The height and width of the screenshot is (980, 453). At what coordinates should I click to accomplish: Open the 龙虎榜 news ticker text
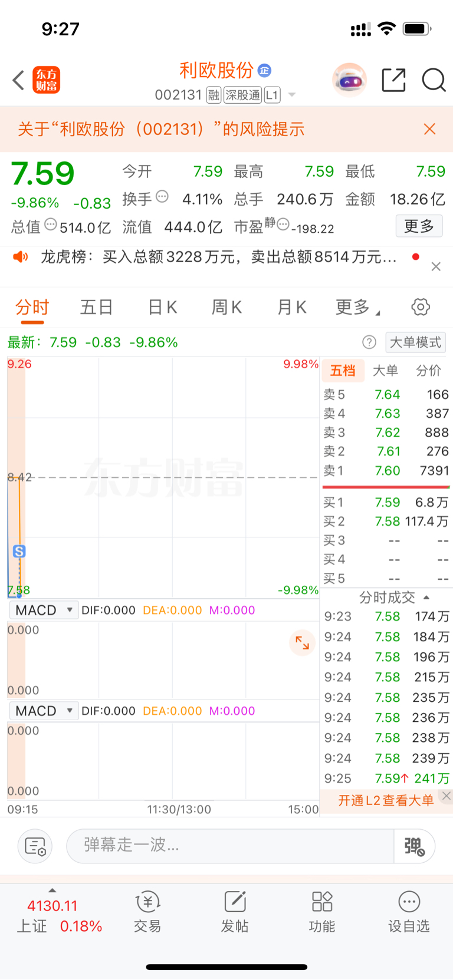(x=218, y=257)
